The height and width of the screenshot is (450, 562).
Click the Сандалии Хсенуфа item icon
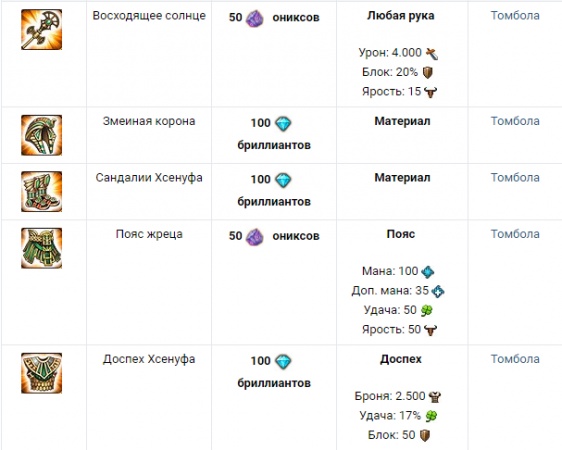42,192
